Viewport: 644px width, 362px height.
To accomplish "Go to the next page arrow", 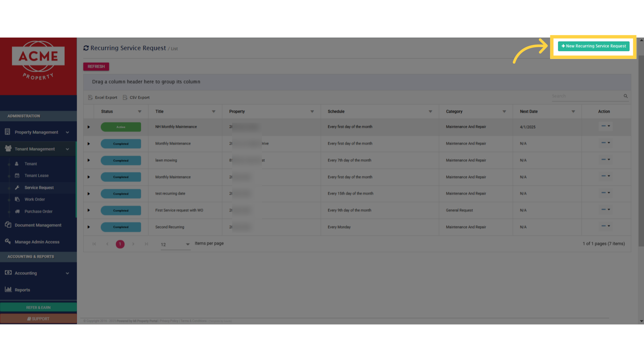I will click(x=133, y=244).
